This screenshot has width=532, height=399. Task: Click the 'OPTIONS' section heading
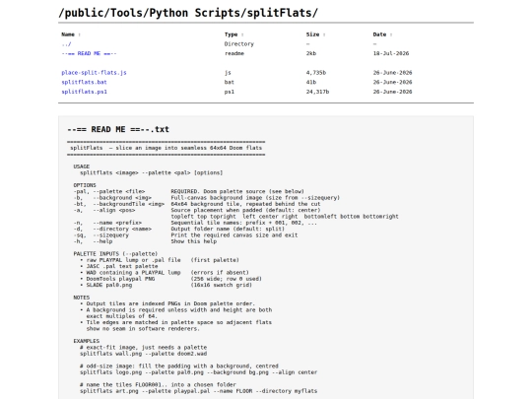pos(85,185)
